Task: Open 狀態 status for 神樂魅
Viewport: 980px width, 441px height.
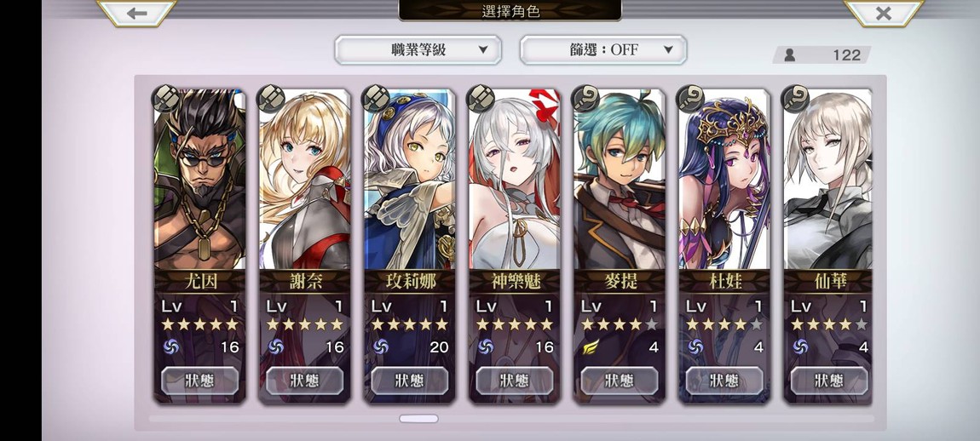Action: (515, 381)
